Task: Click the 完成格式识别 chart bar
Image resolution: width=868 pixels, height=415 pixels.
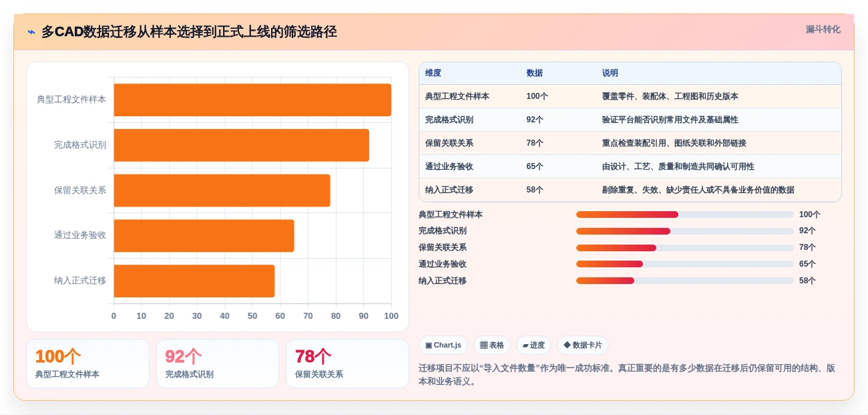Action: 242,145
